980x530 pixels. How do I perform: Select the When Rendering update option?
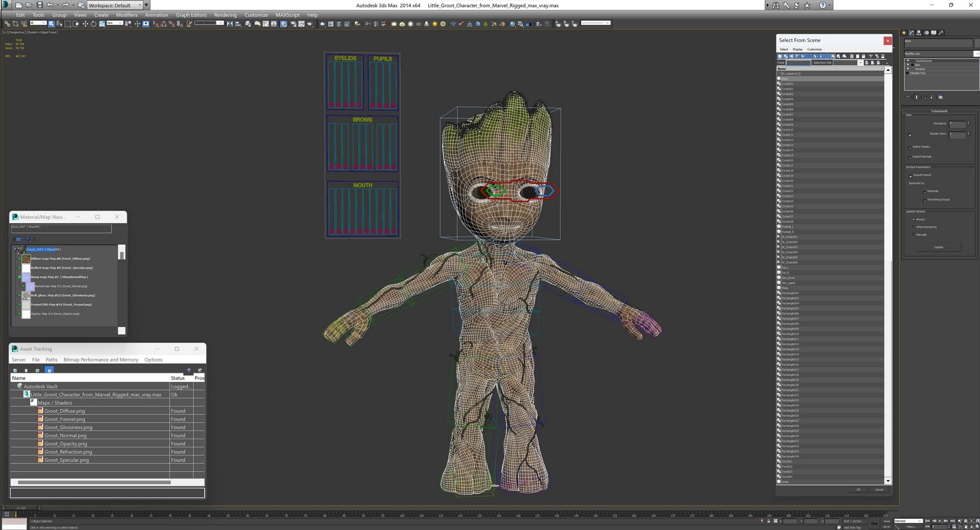tap(913, 227)
